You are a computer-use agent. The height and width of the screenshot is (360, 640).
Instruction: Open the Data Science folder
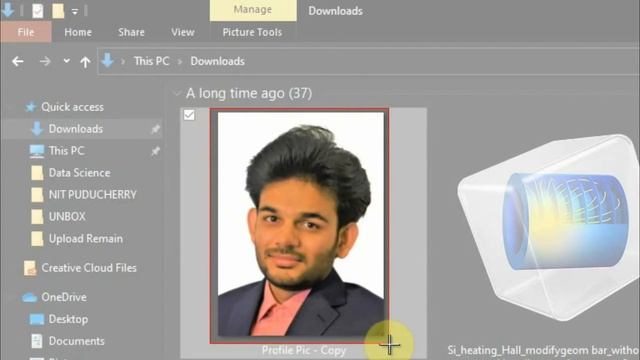coord(79,173)
